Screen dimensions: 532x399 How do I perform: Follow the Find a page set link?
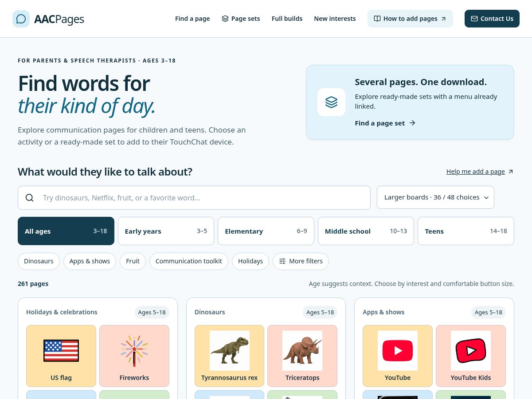tap(385, 123)
